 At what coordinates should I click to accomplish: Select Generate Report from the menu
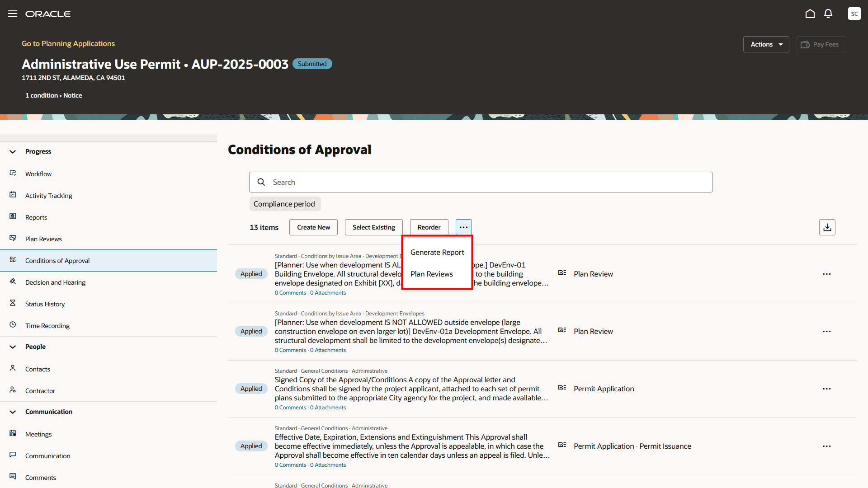point(437,253)
